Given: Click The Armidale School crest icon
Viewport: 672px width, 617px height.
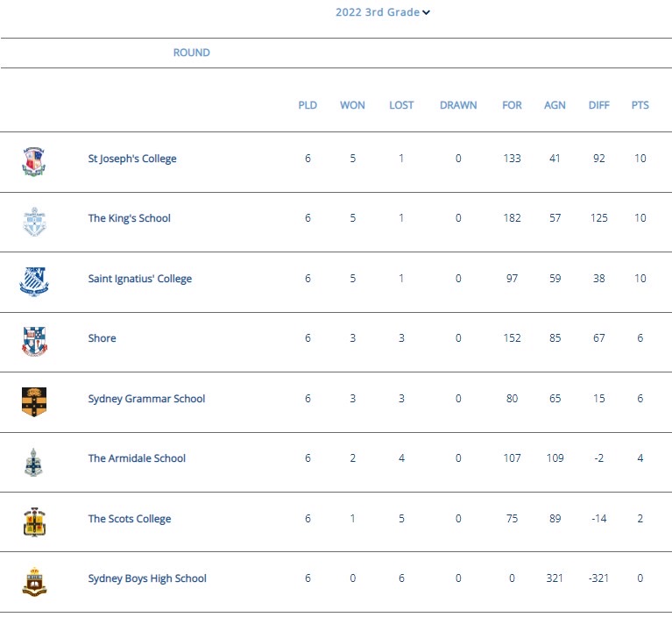Looking at the screenshot, I should [x=34, y=462].
